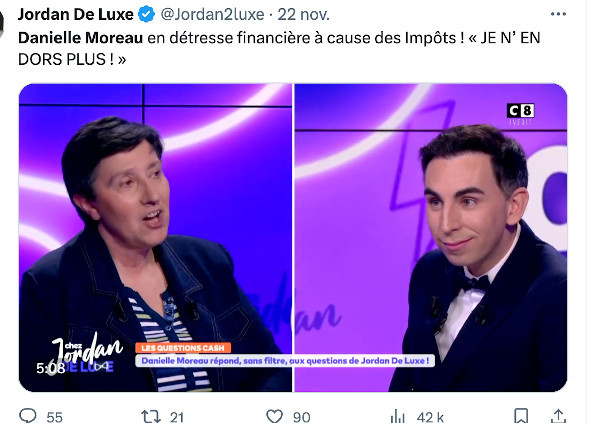
Task: Click the reply speech bubble icon
Action: (x=28, y=416)
